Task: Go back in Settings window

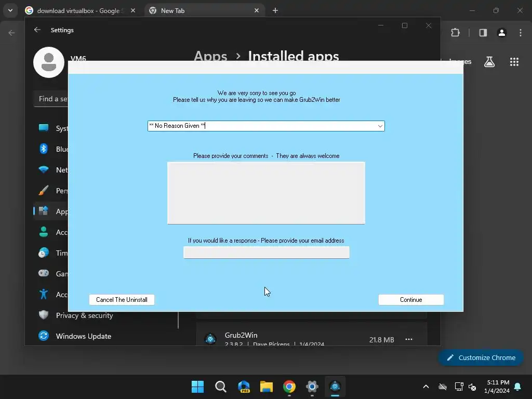Action: pos(37,30)
